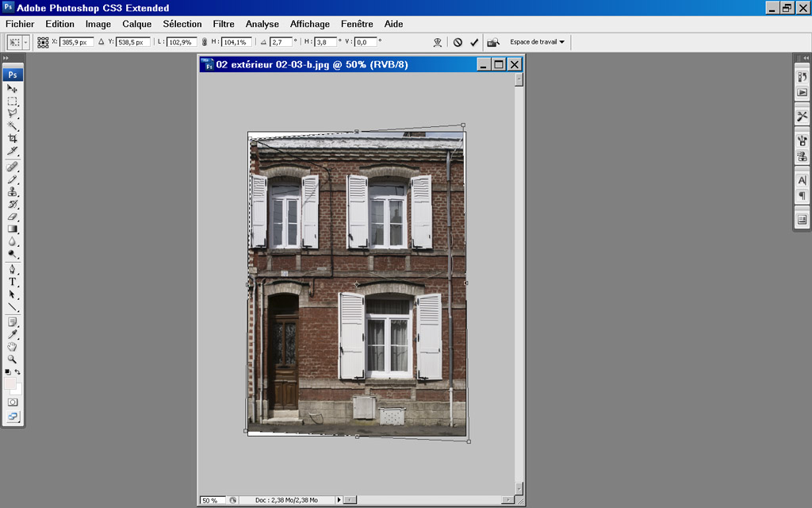Click the foreground color swatch

point(10,383)
